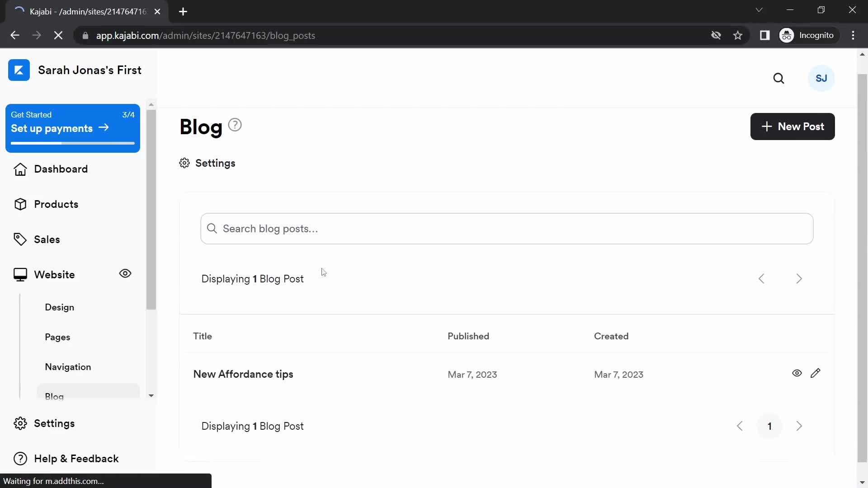Select the Products section
Image resolution: width=868 pixels, height=488 pixels.
click(56, 204)
